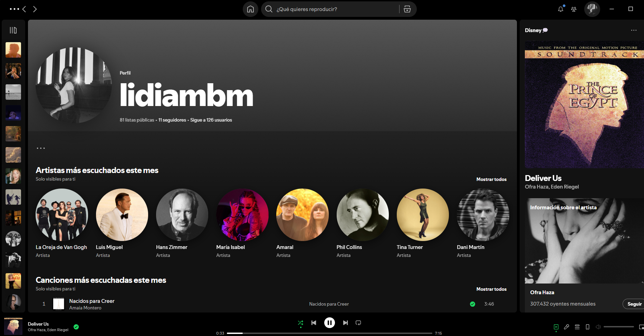Mute with the volume speaker icon

click(x=598, y=327)
